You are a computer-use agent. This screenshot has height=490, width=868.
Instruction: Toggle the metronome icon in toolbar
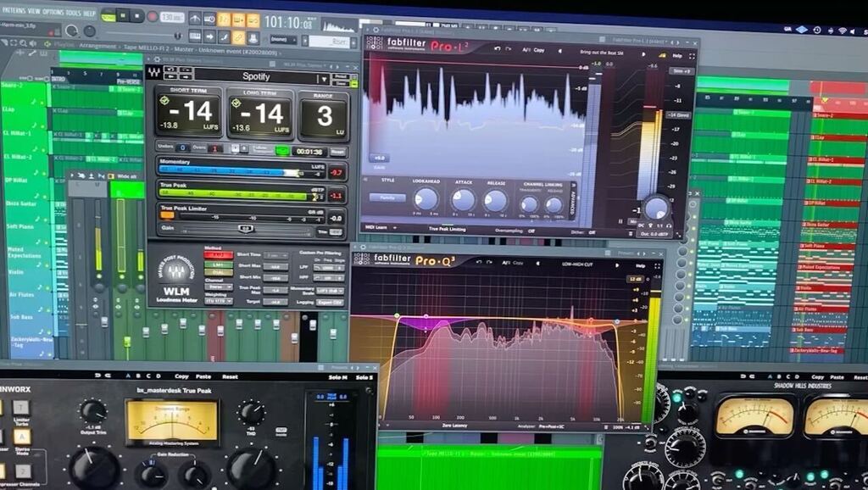pos(195,19)
